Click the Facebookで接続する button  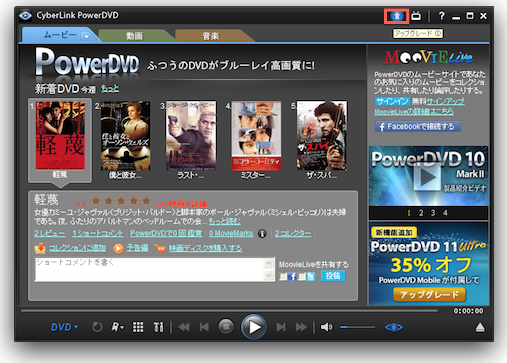tap(418, 127)
